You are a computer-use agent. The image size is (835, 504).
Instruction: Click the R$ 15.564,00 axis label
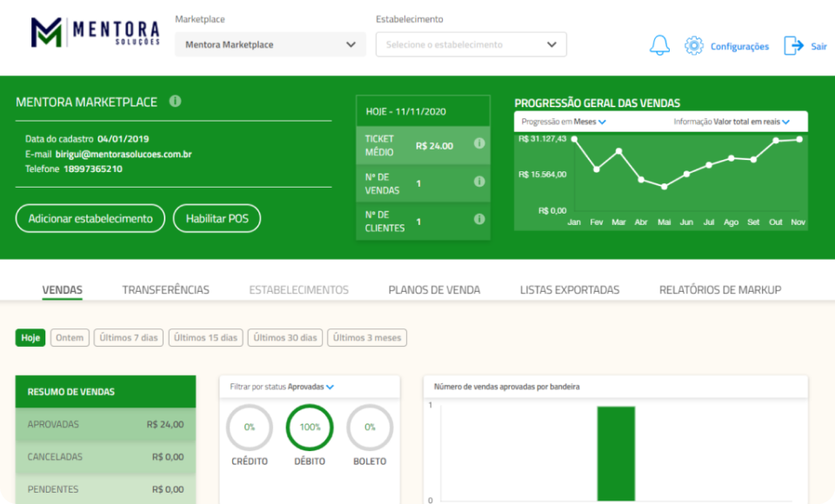coord(542,175)
